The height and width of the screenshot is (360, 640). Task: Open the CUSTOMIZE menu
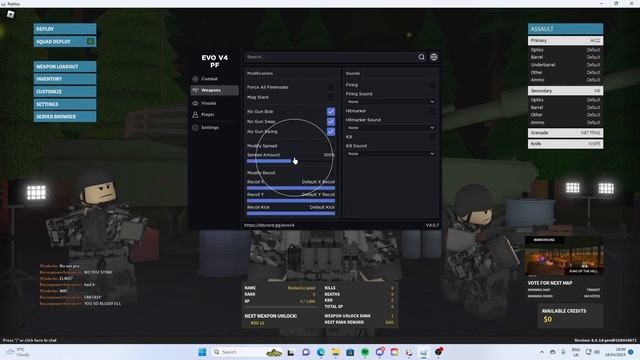65,91
